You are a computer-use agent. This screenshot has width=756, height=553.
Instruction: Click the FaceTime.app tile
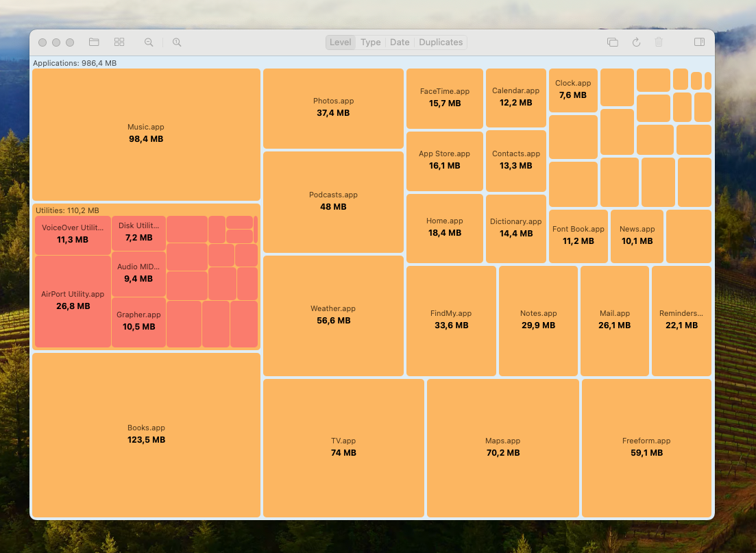click(x=445, y=99)
